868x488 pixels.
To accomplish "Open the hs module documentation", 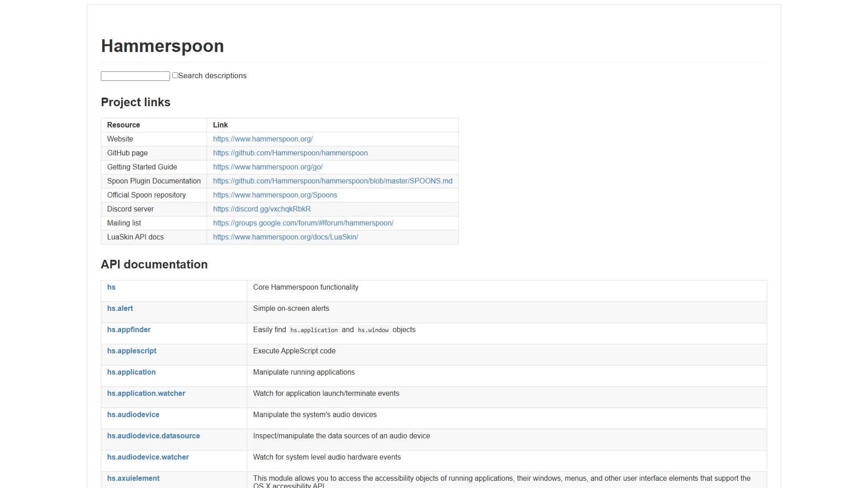I will click(111, 287).
